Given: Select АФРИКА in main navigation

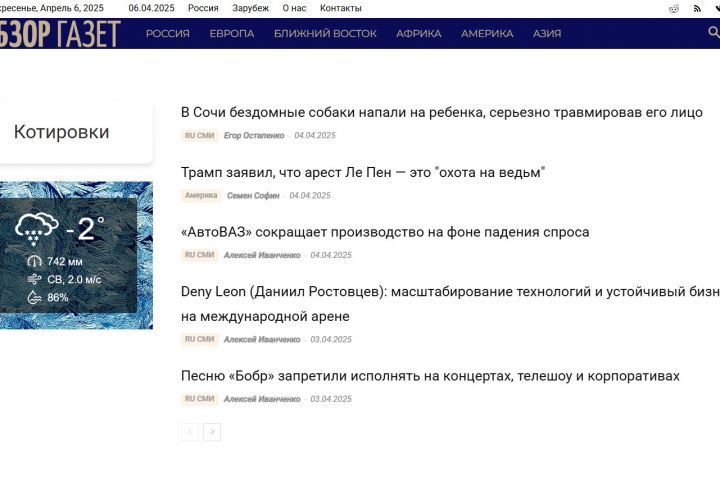Looking at the screenshot, I should click(x=419, y=34).
